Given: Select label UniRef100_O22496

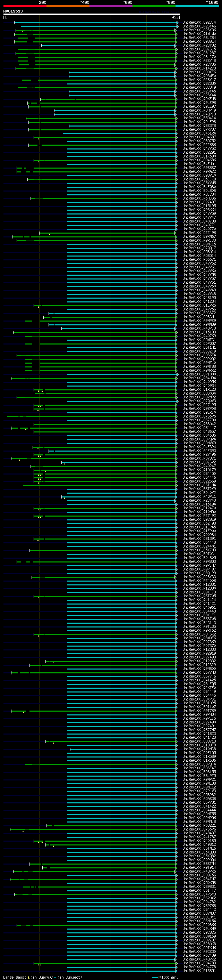Looking at the screenshot, I should [199, 233].
